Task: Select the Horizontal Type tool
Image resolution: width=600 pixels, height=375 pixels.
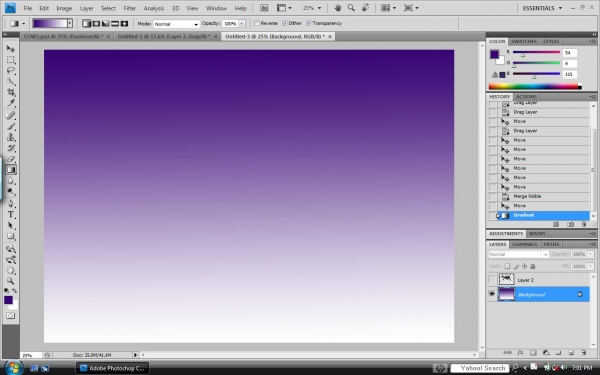Action: pyautogui.click(x=11, y=215)
